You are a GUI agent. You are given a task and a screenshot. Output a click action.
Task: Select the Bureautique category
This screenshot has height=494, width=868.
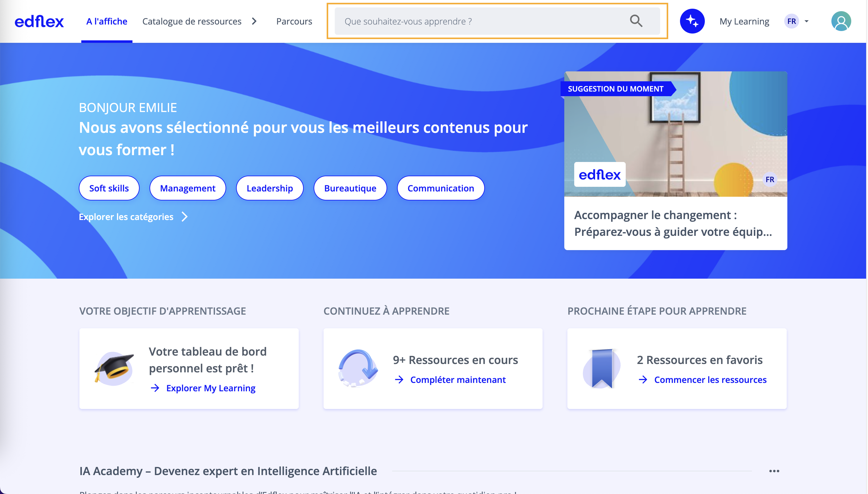pyautogui.click(x=350, y=188)
